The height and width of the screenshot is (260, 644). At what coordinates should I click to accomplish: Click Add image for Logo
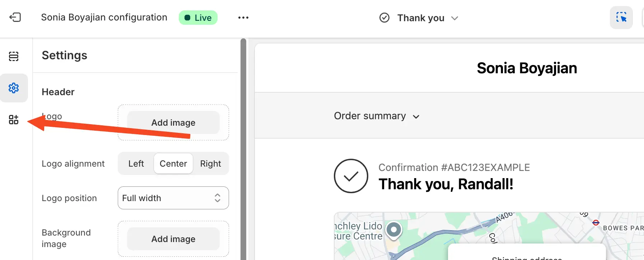pyautogui.click(x=173, y=122)
